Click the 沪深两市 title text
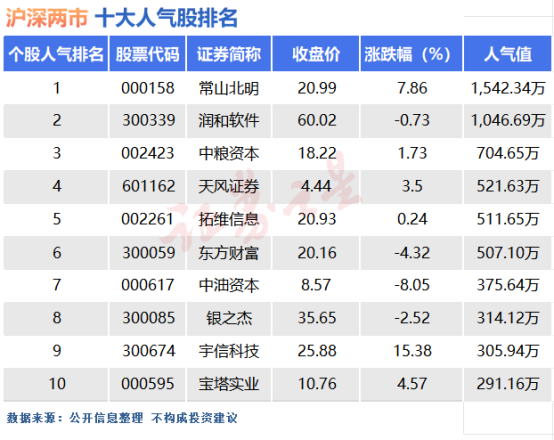This screenshot has width=554, height=440. (x=47, y=18)
